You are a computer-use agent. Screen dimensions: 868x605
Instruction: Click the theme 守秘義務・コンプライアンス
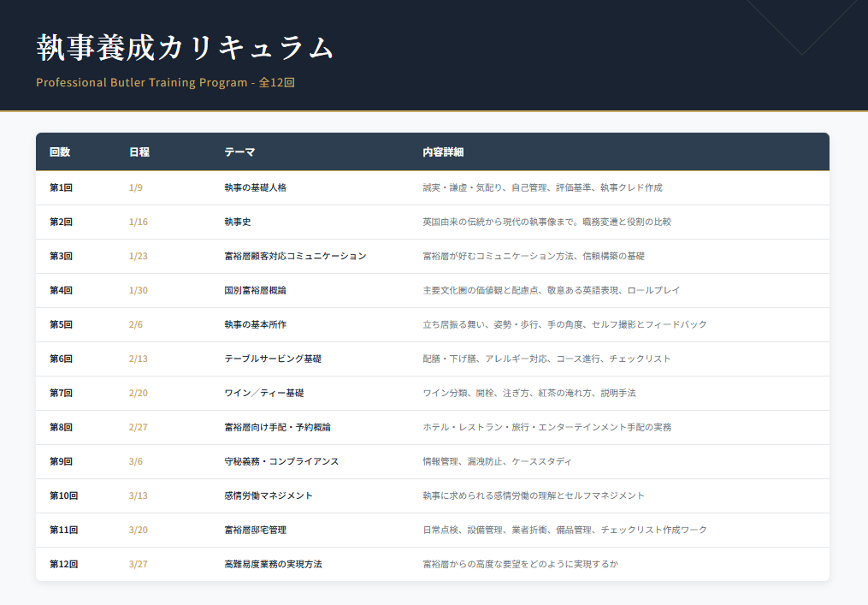281,461
